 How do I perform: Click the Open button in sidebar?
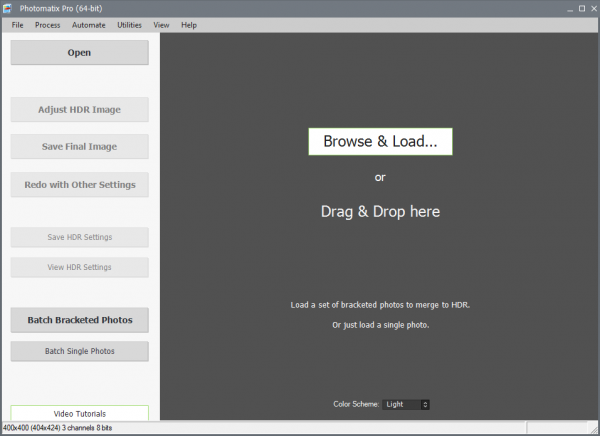pos(79,53)
